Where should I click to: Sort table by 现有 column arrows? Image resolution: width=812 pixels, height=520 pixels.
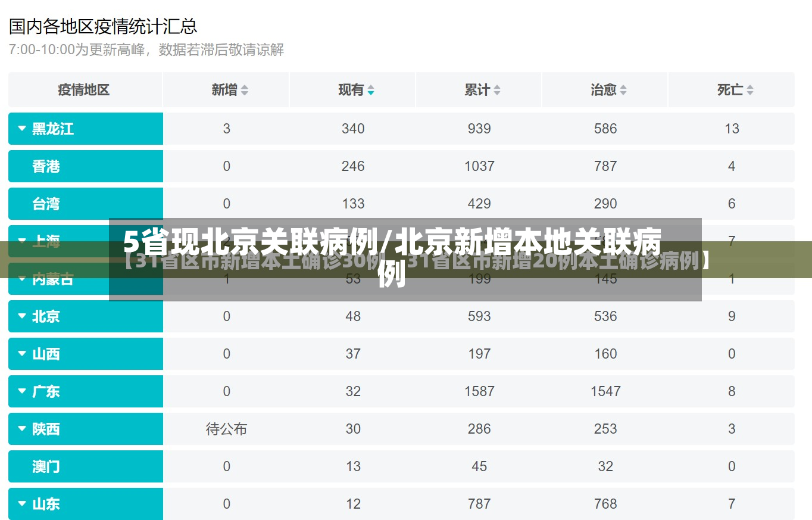coord(371,91)
